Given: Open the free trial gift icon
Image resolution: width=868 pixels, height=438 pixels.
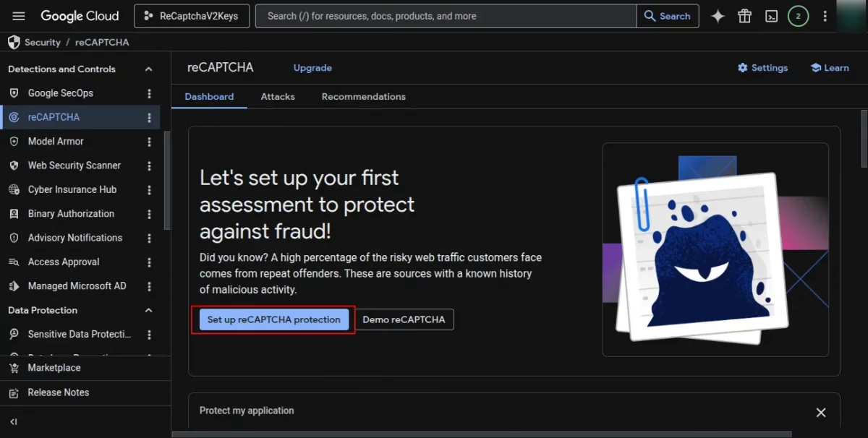Looking at the screenshot, I should coord(745,16).
